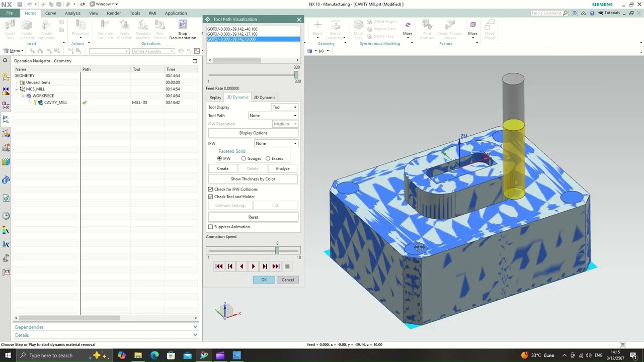The width and height of the screenshot is (644, 362).
Task: Open the File menu
Action: [10, 13]
